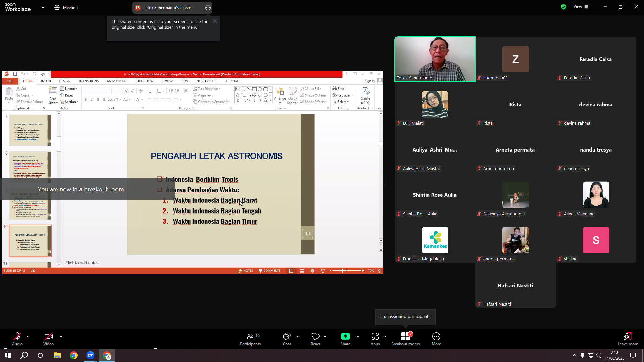
Task: Expand reactions arrow next to React
Action: point(325,336)
